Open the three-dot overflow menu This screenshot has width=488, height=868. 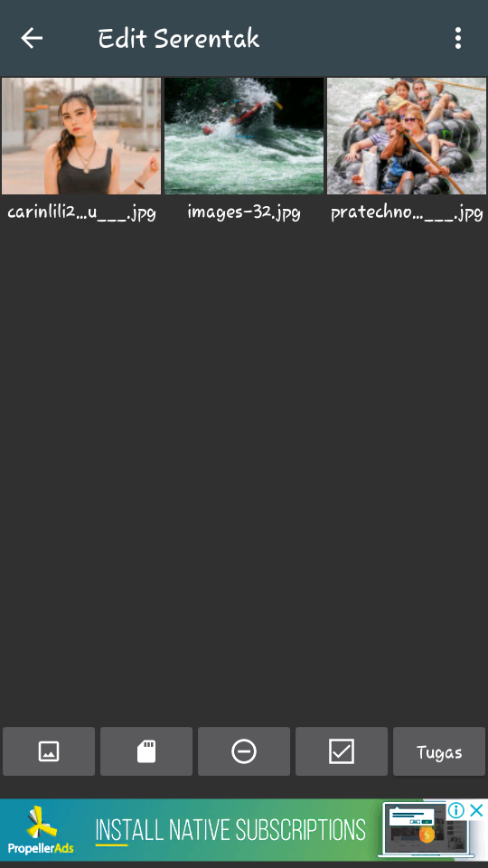click(x=457, y=38)
